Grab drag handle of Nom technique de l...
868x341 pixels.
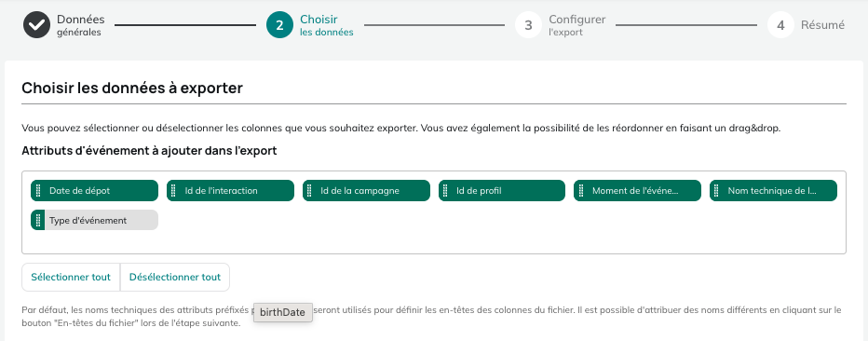click(x=717, y=190)
